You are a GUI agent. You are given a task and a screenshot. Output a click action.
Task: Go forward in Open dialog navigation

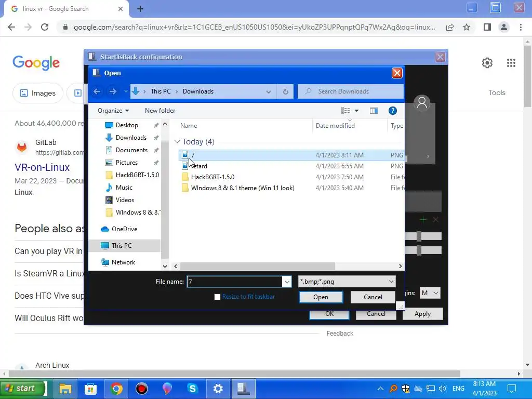click(113, 91)
